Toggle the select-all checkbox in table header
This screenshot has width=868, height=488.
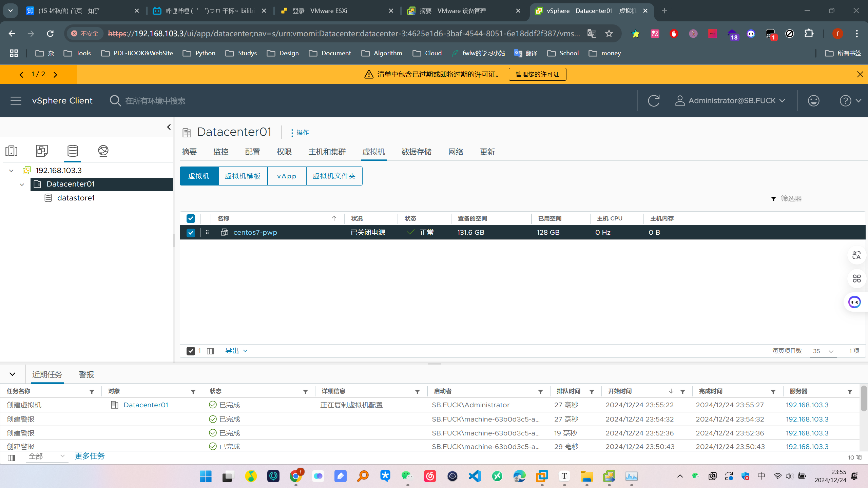(191, 218)
